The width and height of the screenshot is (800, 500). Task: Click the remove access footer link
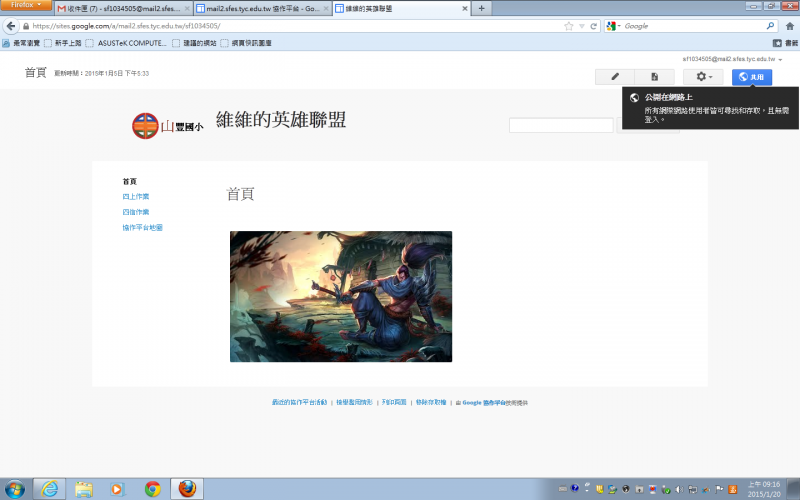pos(431,403)
